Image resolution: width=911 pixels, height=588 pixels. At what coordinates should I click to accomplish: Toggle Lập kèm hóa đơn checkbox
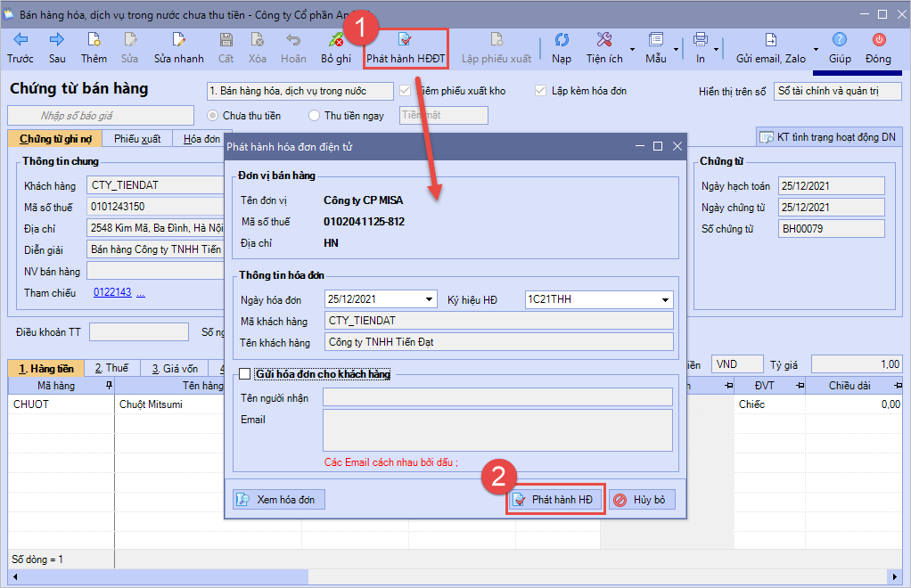coord(540,91)
